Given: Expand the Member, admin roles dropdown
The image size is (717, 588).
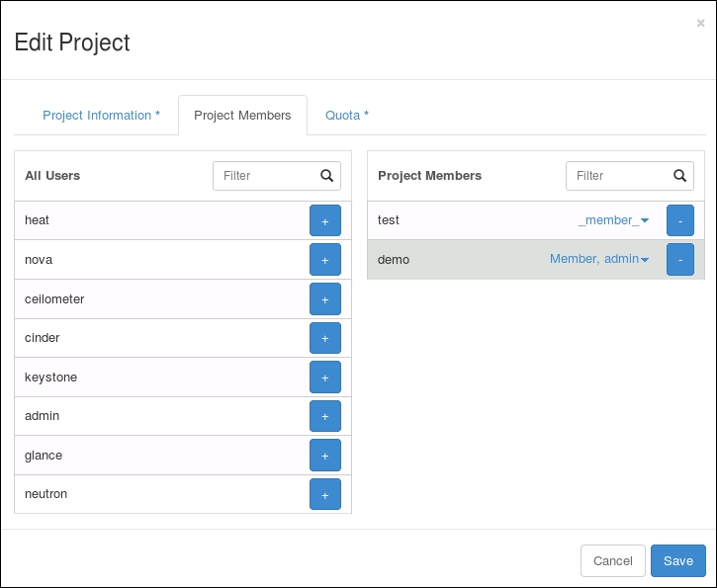Looking at the screenshot, I should pos(599,260).
